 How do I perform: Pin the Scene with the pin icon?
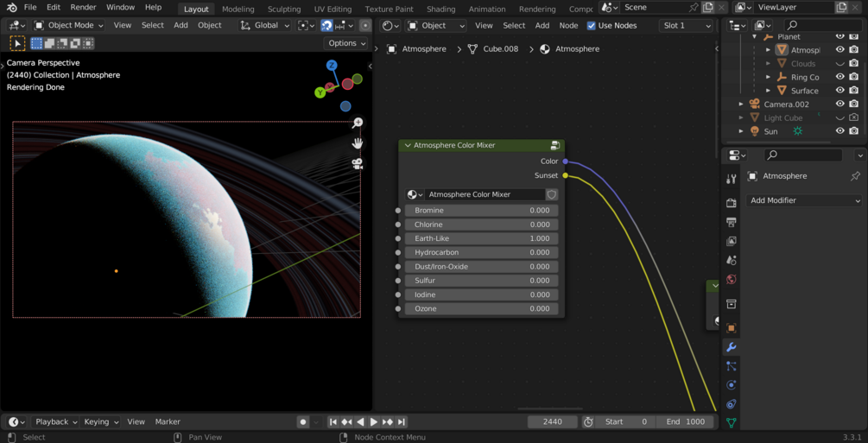click(x=694, y=8)
